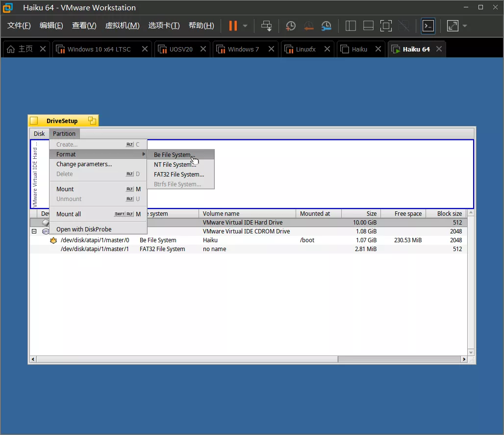Expand the stretch guest dropdown arrow
The image size is (504, 435).
point(465,26)
